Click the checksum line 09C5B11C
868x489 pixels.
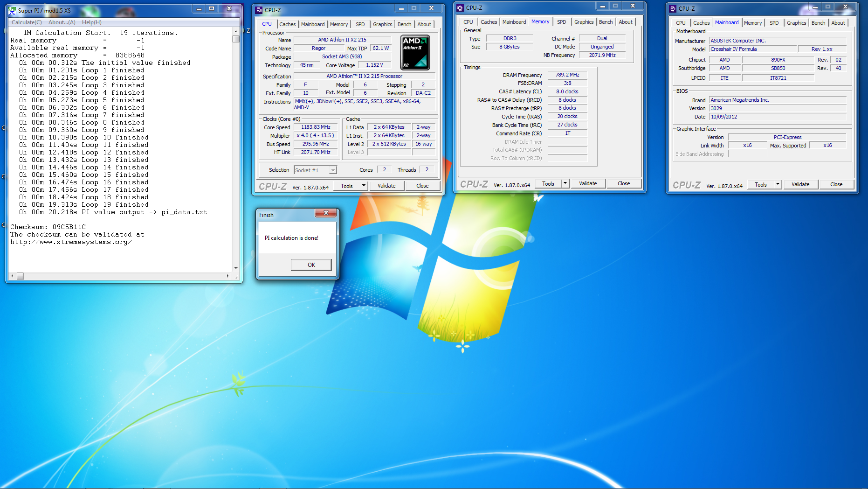pos(48,227)
